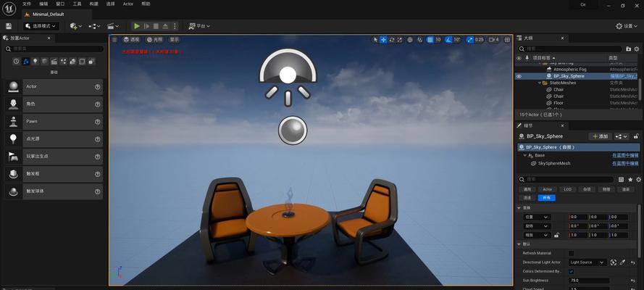Click the Save current level icon
Image resolution: width=644 pixels, height=290 pixels.
pyautogui.click(x=9, y=26)
